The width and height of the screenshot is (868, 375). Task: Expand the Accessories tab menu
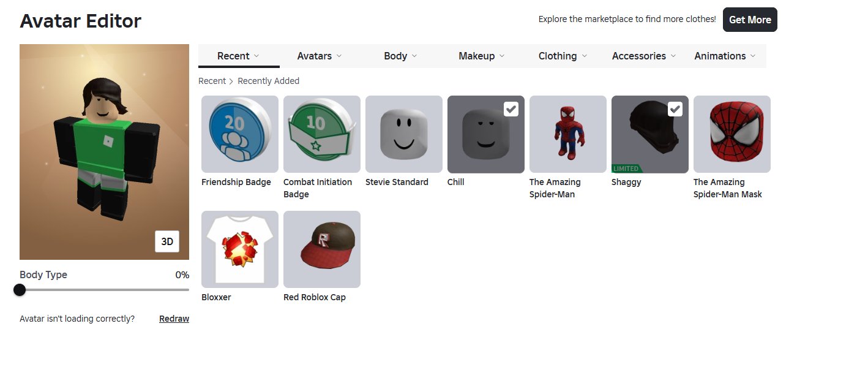coord(644,56)
